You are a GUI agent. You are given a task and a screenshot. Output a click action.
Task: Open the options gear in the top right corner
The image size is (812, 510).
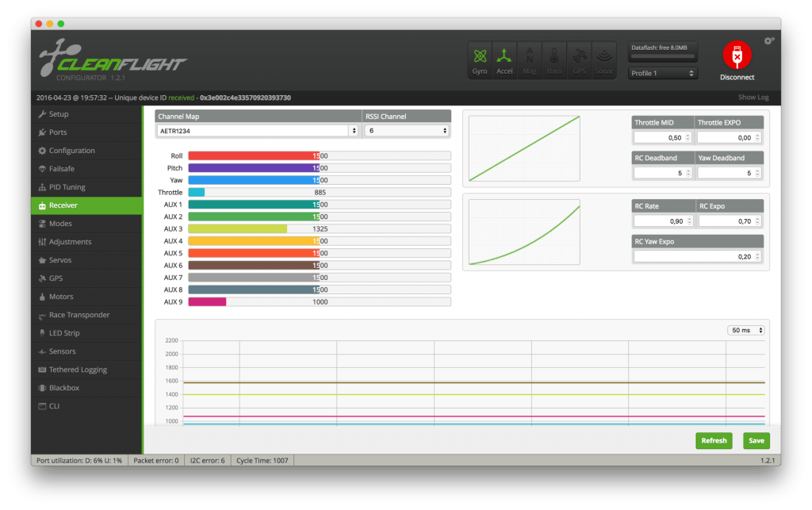769,40
